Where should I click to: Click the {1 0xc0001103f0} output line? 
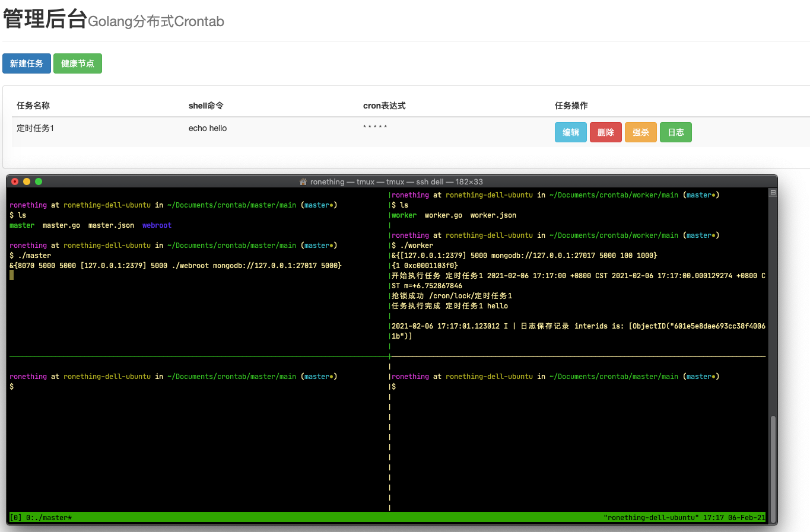tap(425, 266)
